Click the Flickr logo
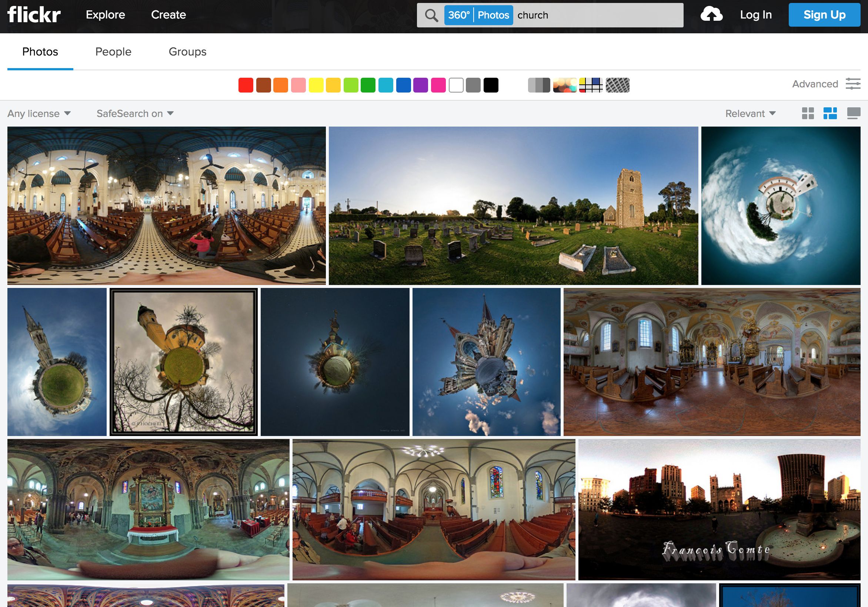The height and width of the screenshot is (607, 868). (x=34, y=14)
